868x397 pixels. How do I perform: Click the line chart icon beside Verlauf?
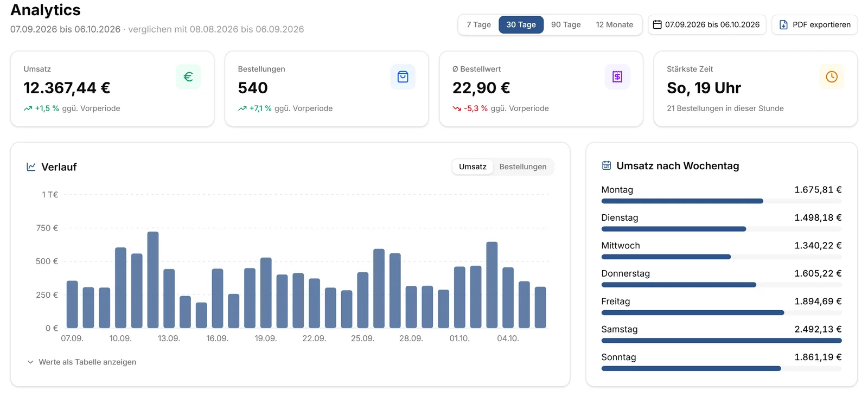[31, 167]
